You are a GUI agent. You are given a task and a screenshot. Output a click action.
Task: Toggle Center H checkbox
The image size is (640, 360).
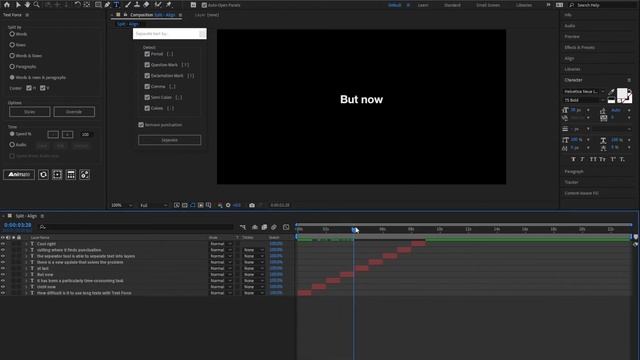(x=29, y=88)
